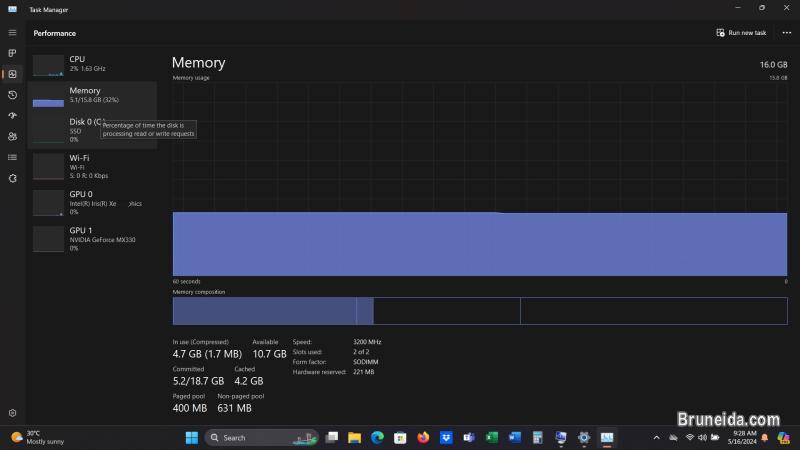Open the three-dot more options menu
The width and height of the screenshot is (800, 450).
(786, 33)
